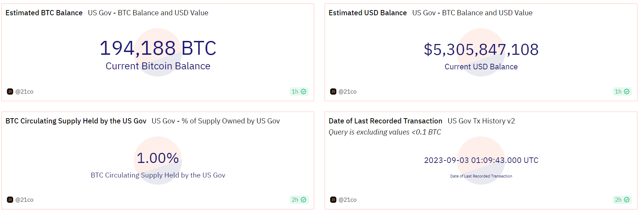Viewport: 644px width, 217px height.
Task: Click the 2023-09-03 transaction date value
Action: tap(481, 160)
